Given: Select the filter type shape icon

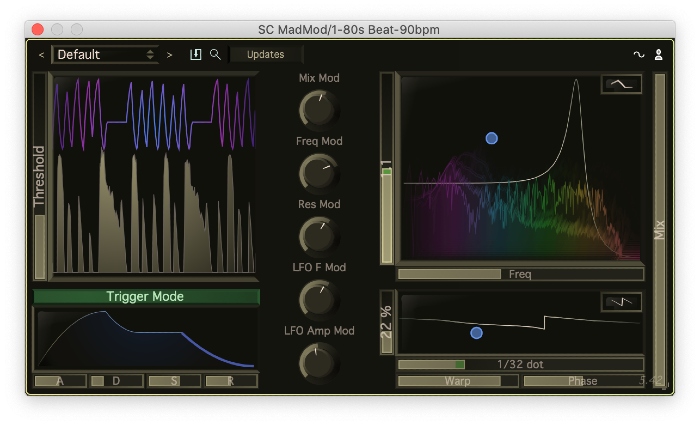Looking at the screenshot, I should 621,86.
